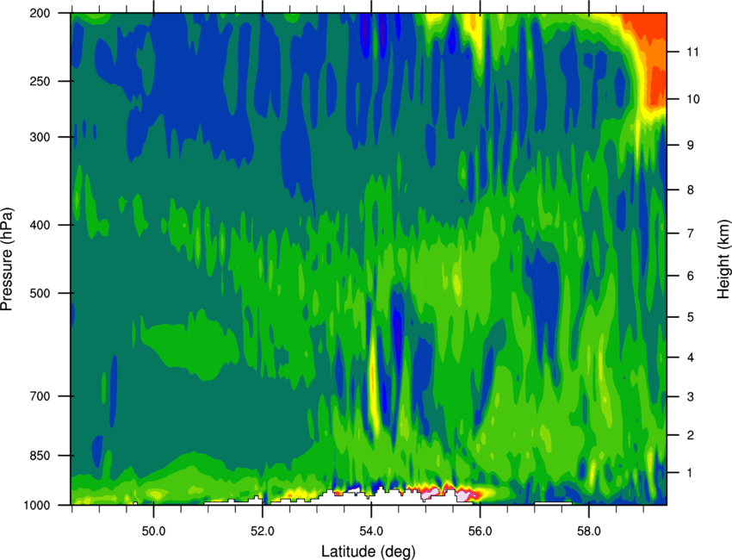Click the 300 pressure tick label
The image size is (732, 560).
click(x=40, y=137)
